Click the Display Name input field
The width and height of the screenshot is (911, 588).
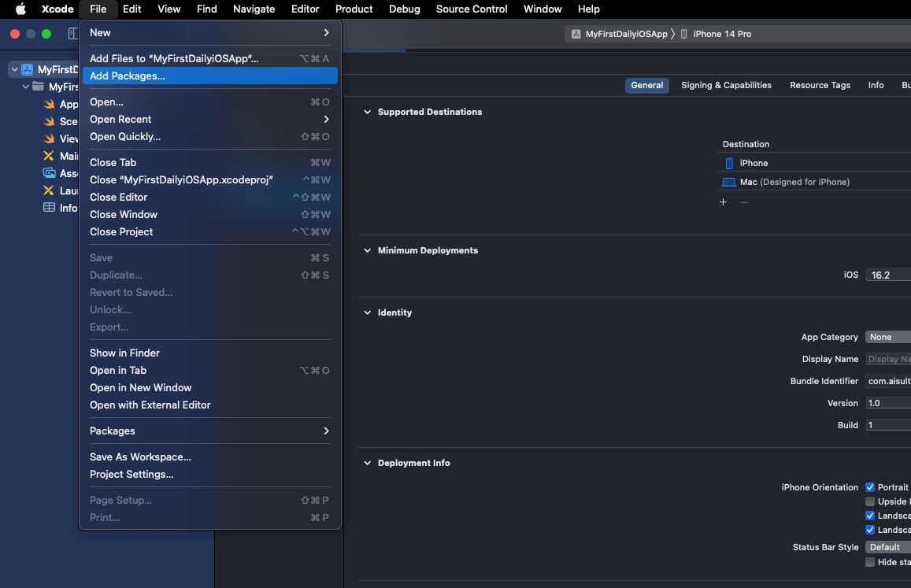(x=887, y=359)
